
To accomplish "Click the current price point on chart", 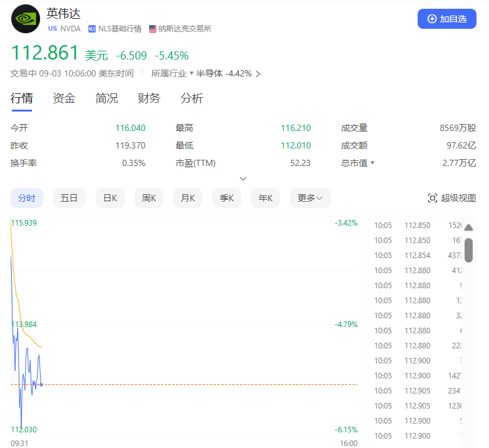I will point(41,384).
